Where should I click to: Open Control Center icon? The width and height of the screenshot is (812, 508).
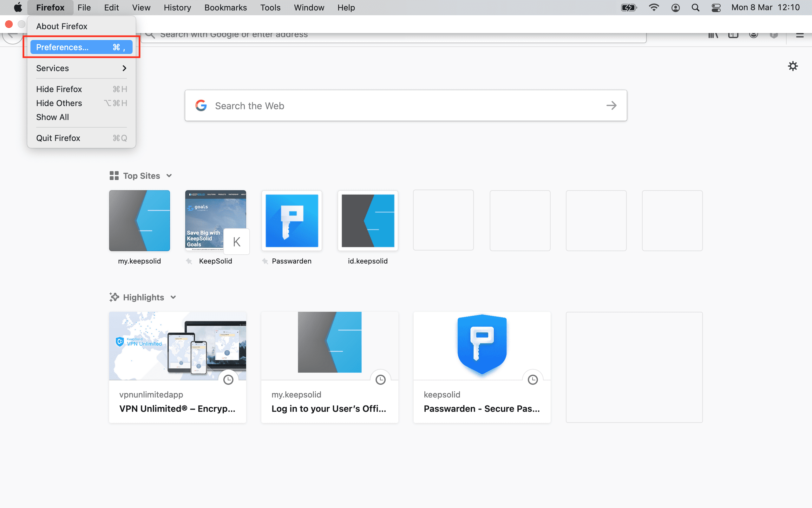(716, 7)
